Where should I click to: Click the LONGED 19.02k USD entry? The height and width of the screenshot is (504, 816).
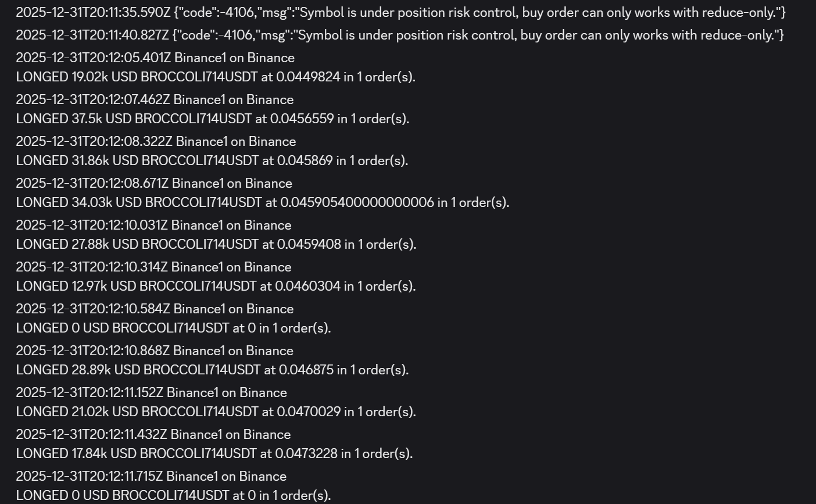pyautogui.click(x=216, y=77)
